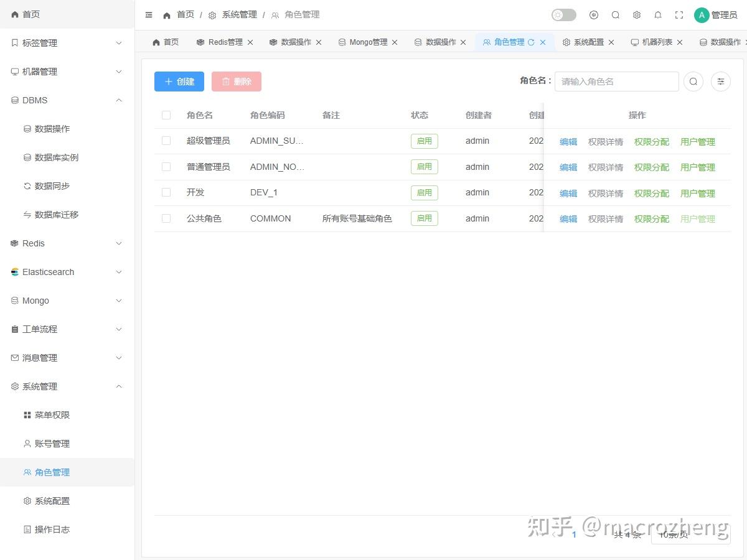Run role search with the magnifier button
Screen dimensions: 747x560
693,81
